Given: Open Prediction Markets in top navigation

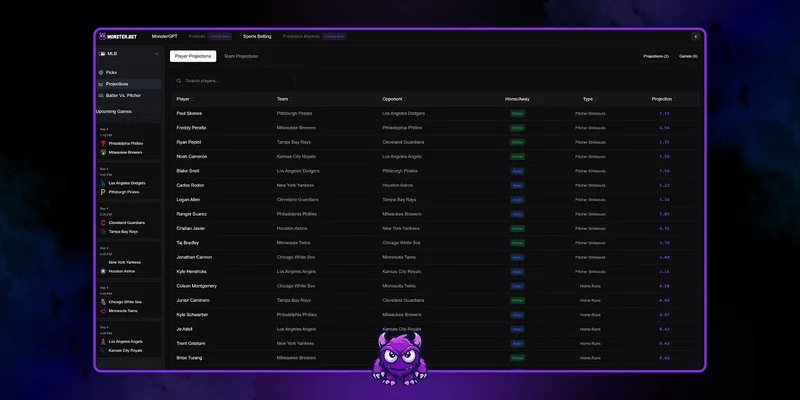Looking at the screenshot, I should click(302, 37).
